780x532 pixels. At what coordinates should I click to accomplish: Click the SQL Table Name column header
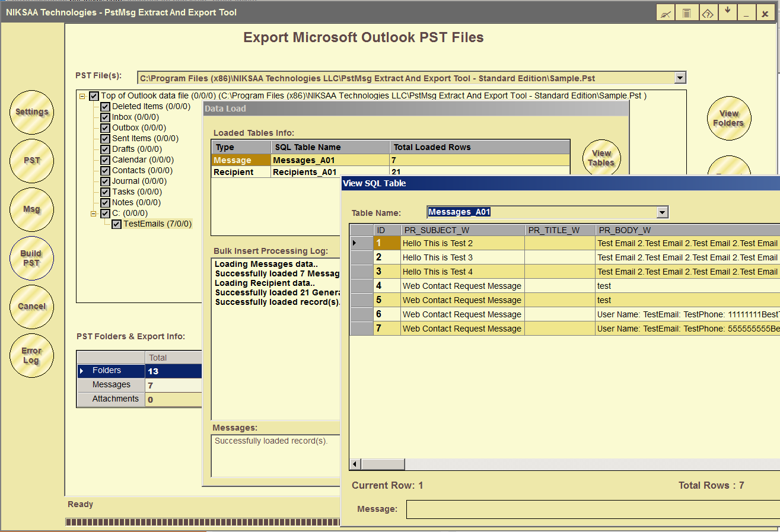(330, 147)
